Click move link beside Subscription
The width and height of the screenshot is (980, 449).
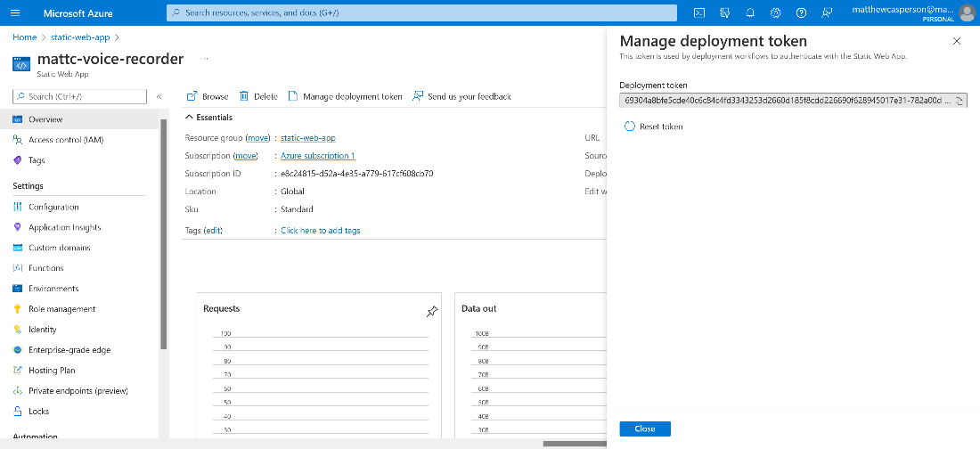[246, 155]
